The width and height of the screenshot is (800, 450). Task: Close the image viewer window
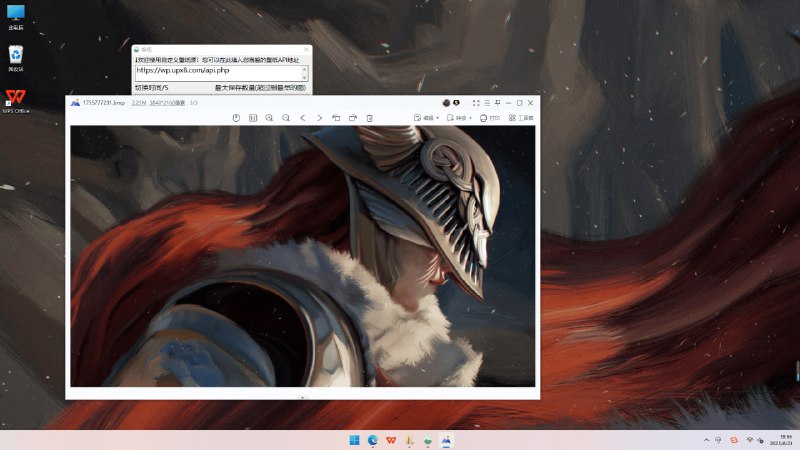[x=531, y=103]
